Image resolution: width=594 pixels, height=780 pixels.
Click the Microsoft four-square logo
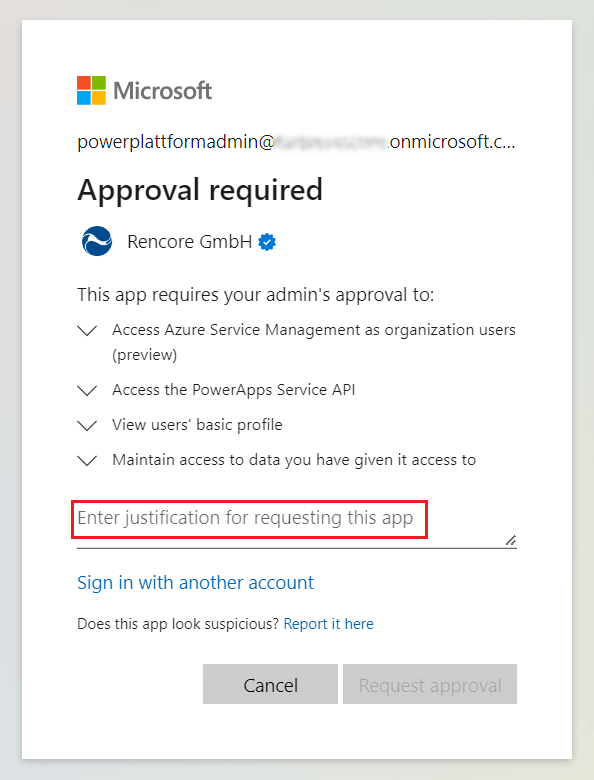92,91
